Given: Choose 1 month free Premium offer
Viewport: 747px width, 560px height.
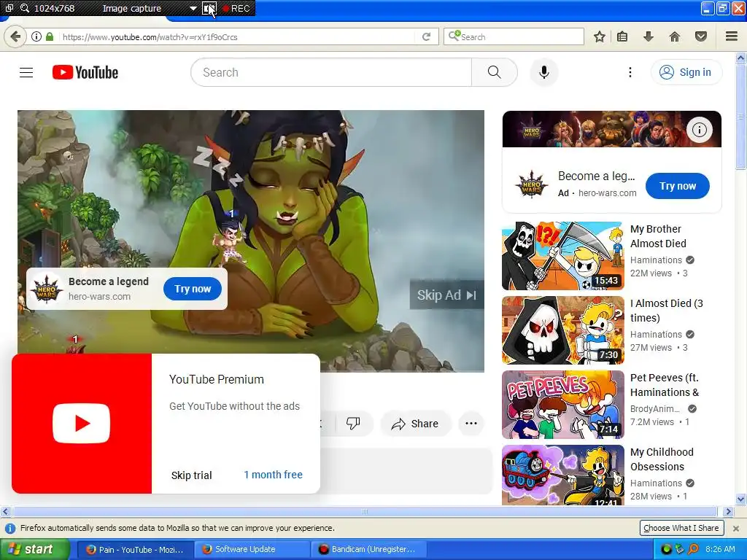Looking at the screenshot, I should 273,475.
